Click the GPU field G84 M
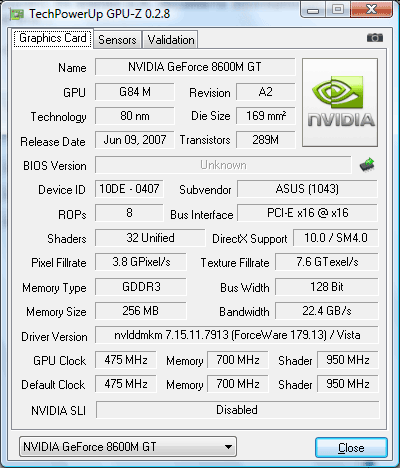Image resolution: width=400 pixels, height=468 pixels. tap(135, 92)
